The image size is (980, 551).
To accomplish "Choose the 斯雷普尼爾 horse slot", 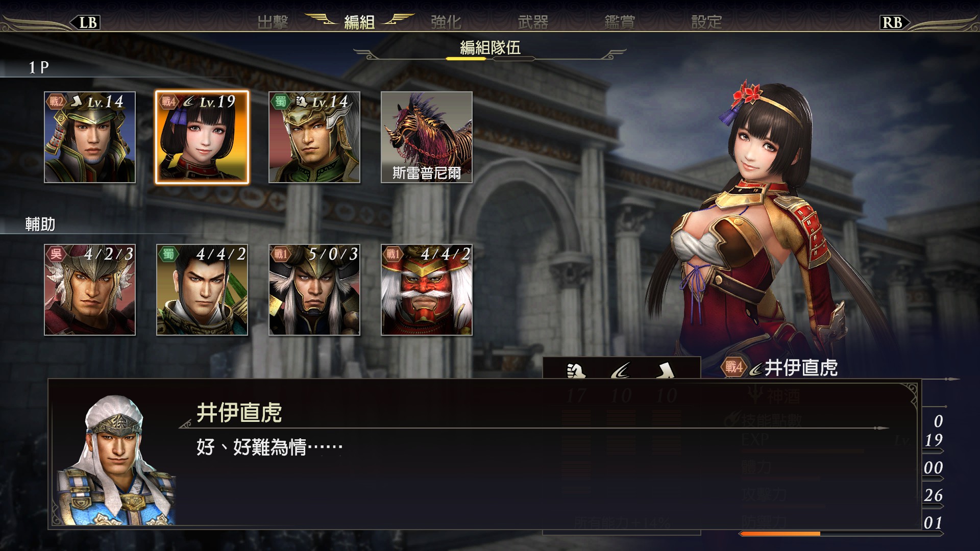I will (427, 137).
